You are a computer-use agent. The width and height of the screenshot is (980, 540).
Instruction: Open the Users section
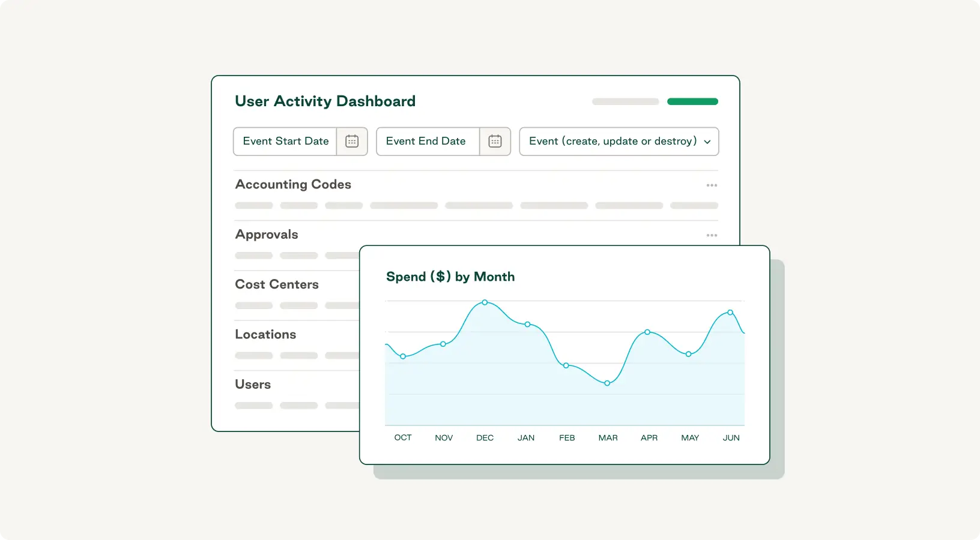pyautogui.click(x=252, y=384)
